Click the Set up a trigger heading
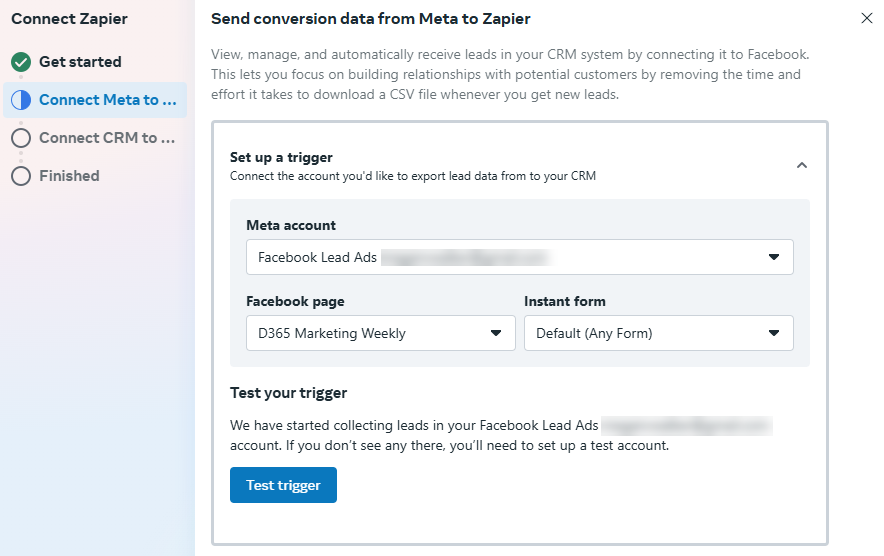The height and width of the screenshot is (556, 884). 281,157
